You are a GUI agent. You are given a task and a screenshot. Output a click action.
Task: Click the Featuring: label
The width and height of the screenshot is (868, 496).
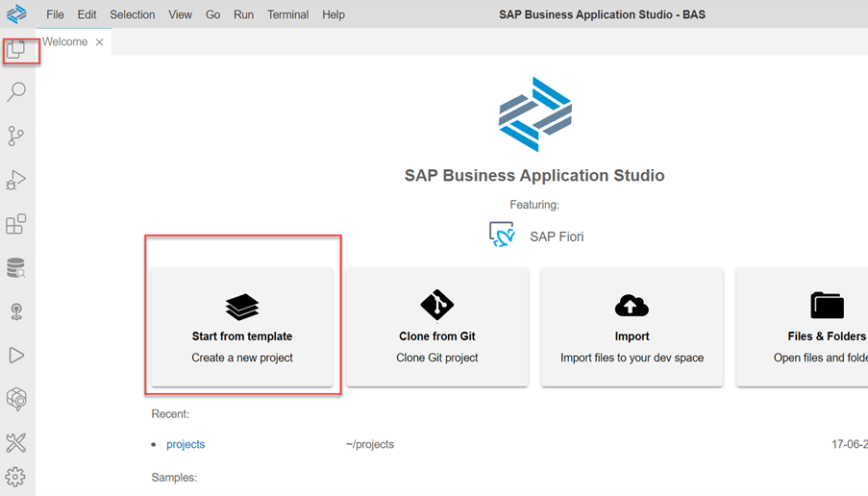(x=534, y=205)
